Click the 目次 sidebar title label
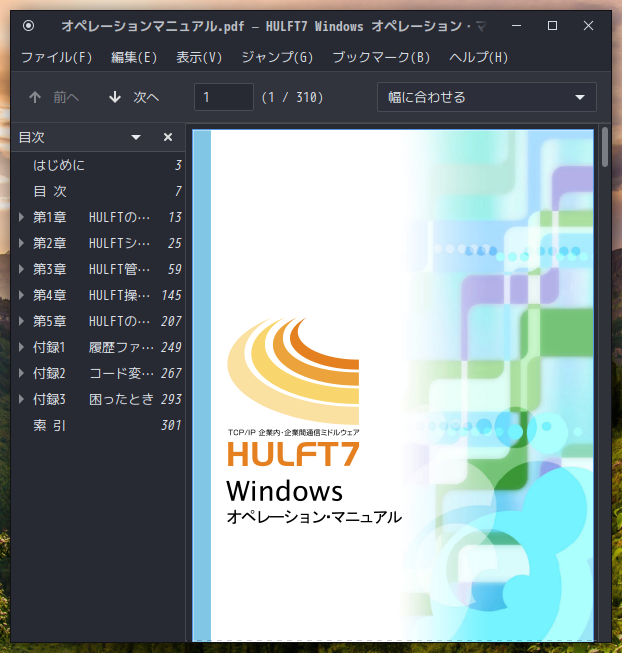Viewport: 622px width, 653px height. [32, 137]
